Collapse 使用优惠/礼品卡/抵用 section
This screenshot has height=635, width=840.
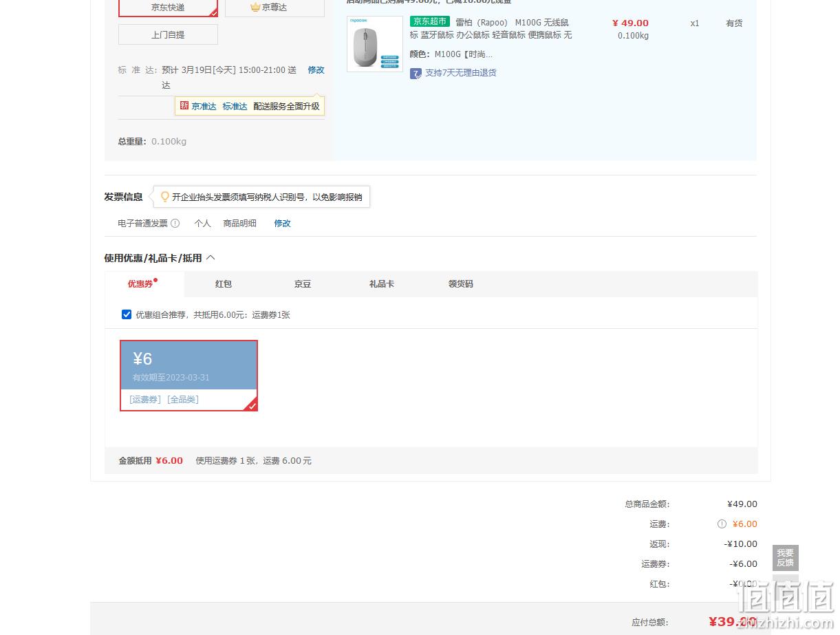211,258
